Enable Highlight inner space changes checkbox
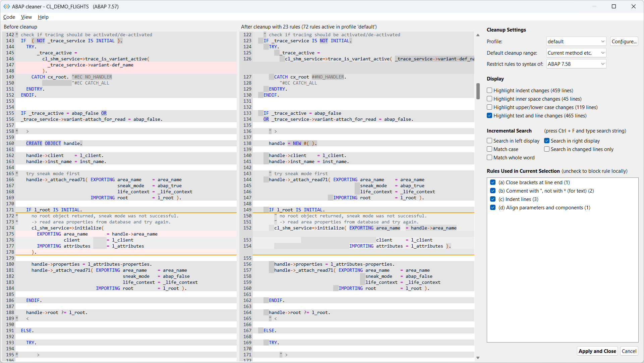 point(489,99)
